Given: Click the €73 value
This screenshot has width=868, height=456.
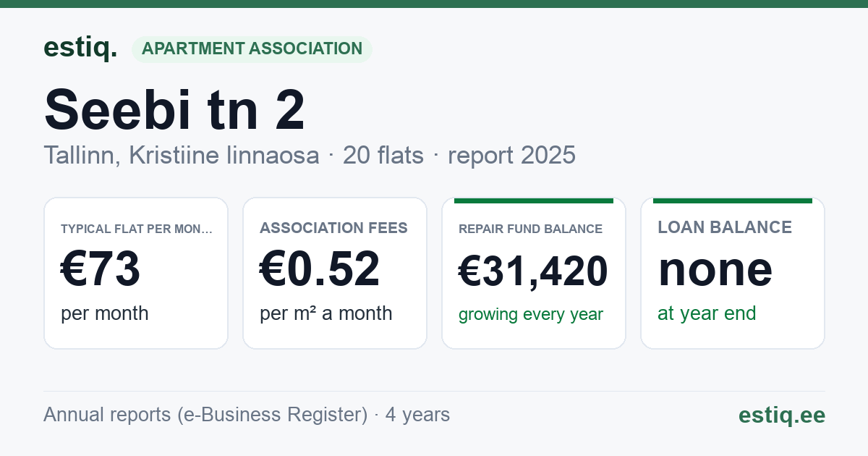Looking at the screenshot, I should [101, 269].
